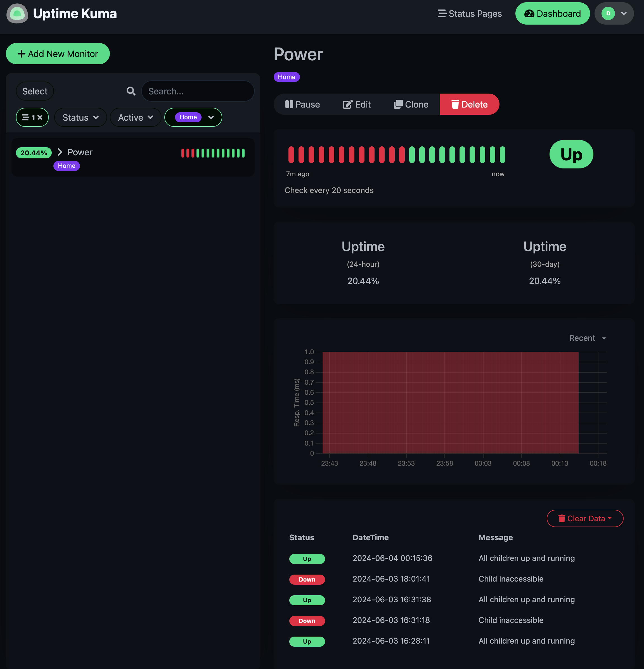Click Add New Monitor
The height and width of the screenshot is (669, 644).
(x=57, y=54)
